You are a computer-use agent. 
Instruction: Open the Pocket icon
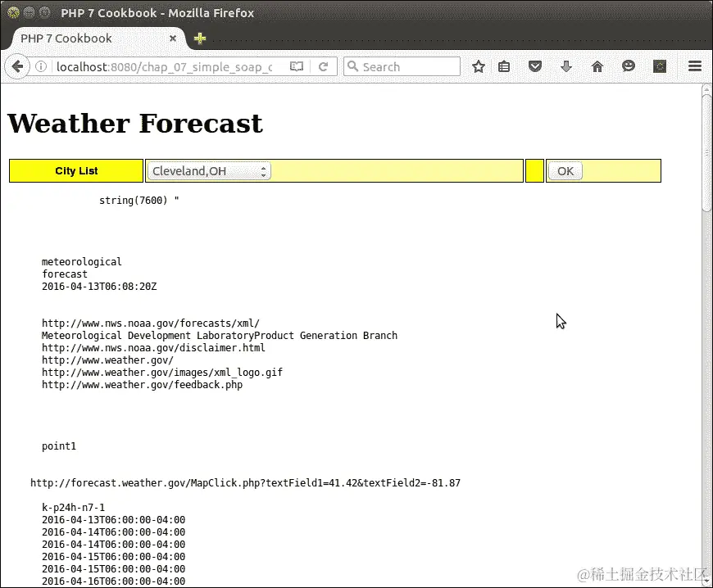[535, 67]
